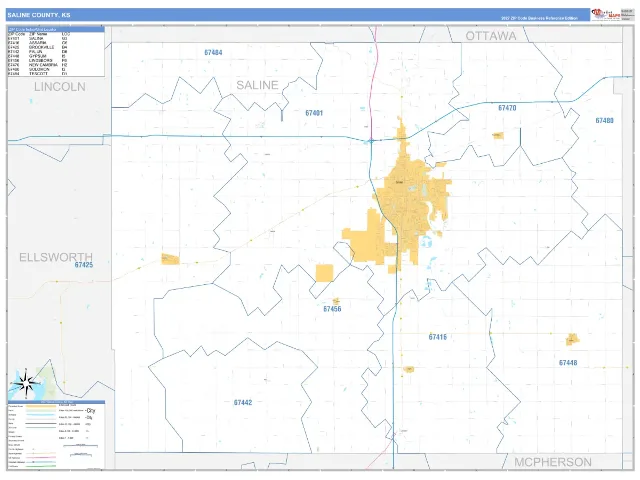
Task: Click the LINCOLN county name label
Action: [60, 87]
